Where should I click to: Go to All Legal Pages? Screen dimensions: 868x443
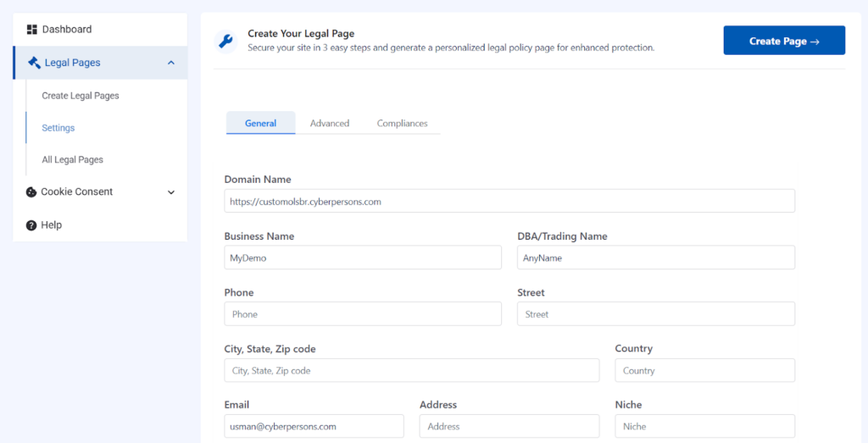[x=73, y=159]
